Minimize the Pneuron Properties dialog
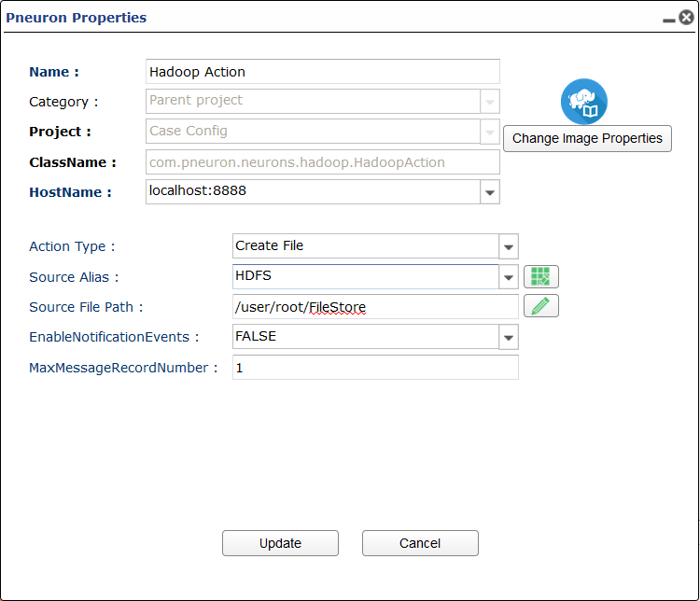Image resolution: width=700 pixels, height=601 pixels. [x=668, y=20]
